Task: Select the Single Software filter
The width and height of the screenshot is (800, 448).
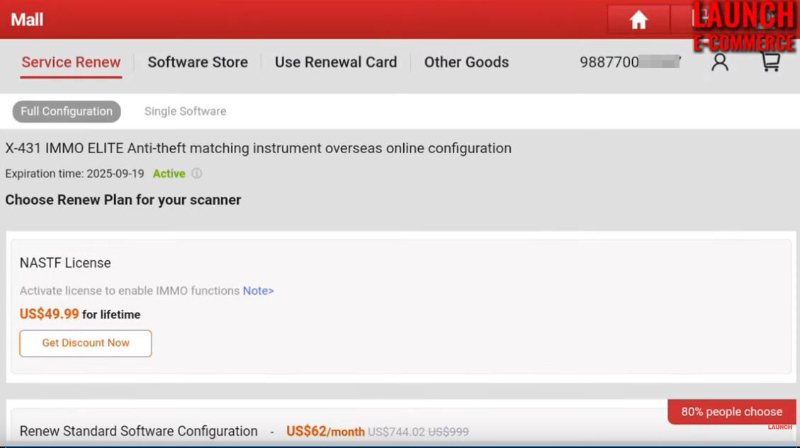Action: coord(185,111)
